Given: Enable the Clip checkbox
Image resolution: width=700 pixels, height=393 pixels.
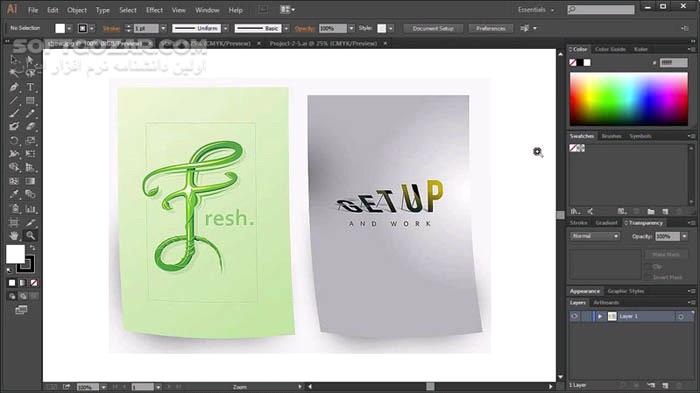Looking at the screenshot, I should pyautogui.click(x=649, y=267).
